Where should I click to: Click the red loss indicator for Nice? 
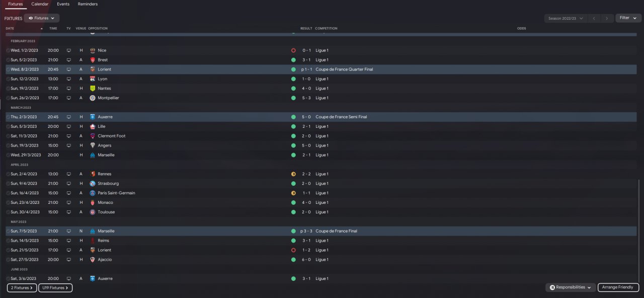pos(293,50)
